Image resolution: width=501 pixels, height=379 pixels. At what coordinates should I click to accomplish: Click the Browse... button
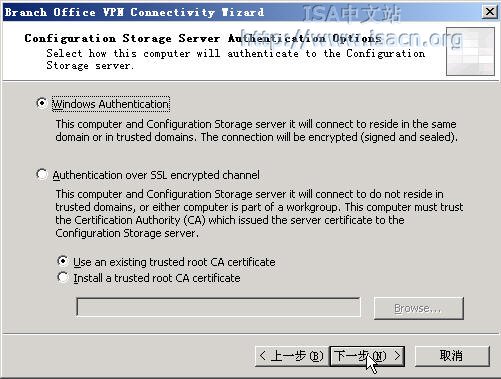click(x=419, y=308)
